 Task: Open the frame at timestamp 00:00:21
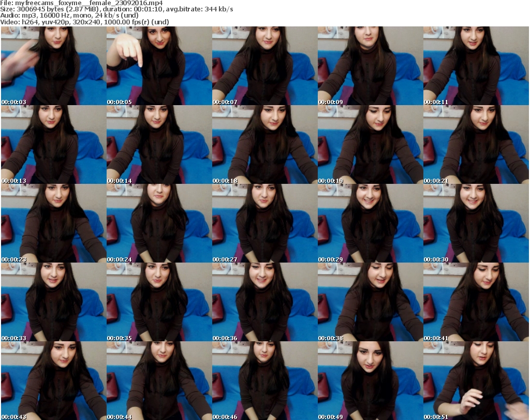[476, 144]
